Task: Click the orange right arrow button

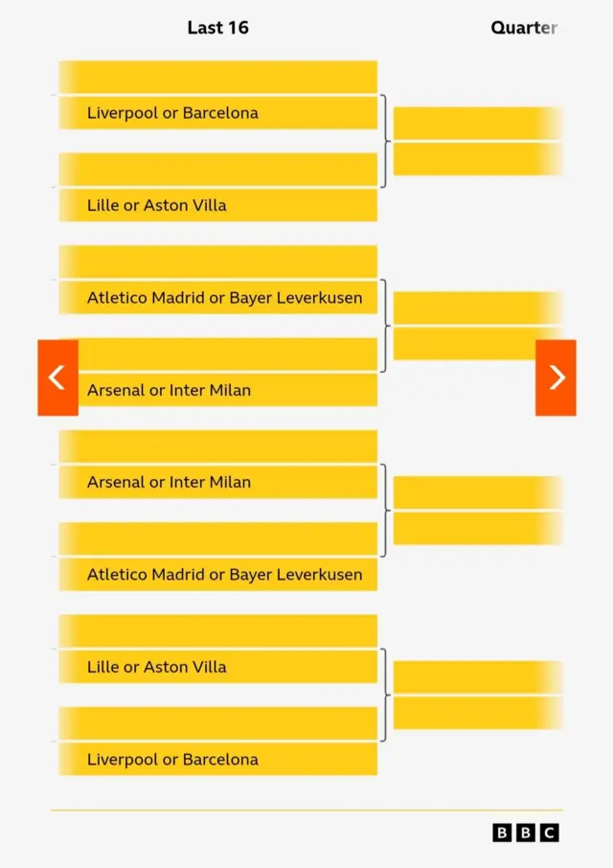Action: coord(556,377)
